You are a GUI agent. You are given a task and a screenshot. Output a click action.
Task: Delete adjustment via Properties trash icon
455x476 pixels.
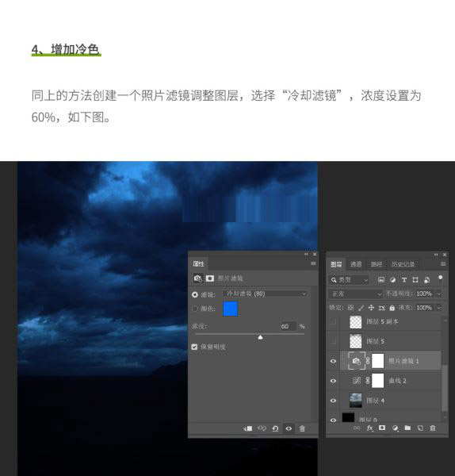click(x=302, y=428)
